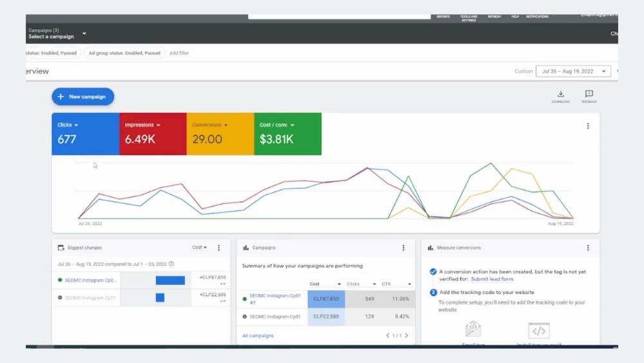Click the Campaigns card bar-chart icon

pos(245,248)
